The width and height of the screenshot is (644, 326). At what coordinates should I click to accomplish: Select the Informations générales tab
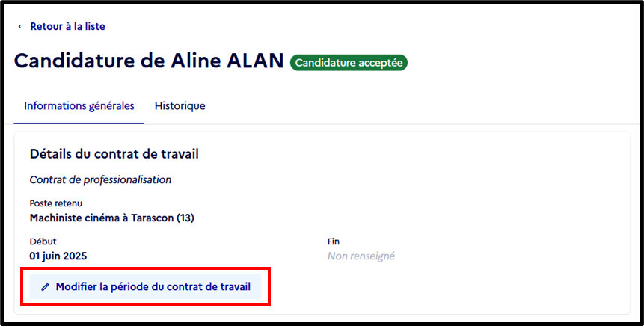[x=79, y=106]
